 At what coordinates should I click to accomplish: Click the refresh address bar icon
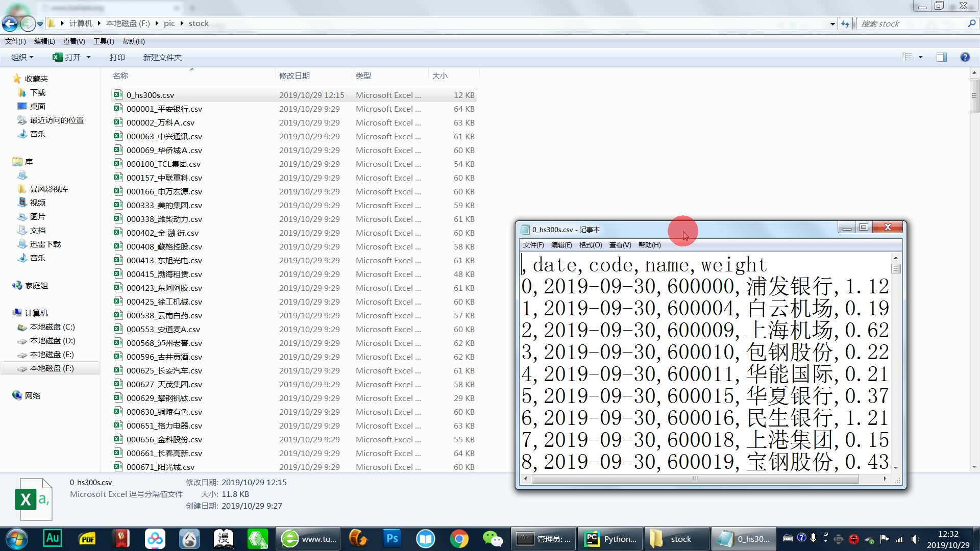click(845, 24)
